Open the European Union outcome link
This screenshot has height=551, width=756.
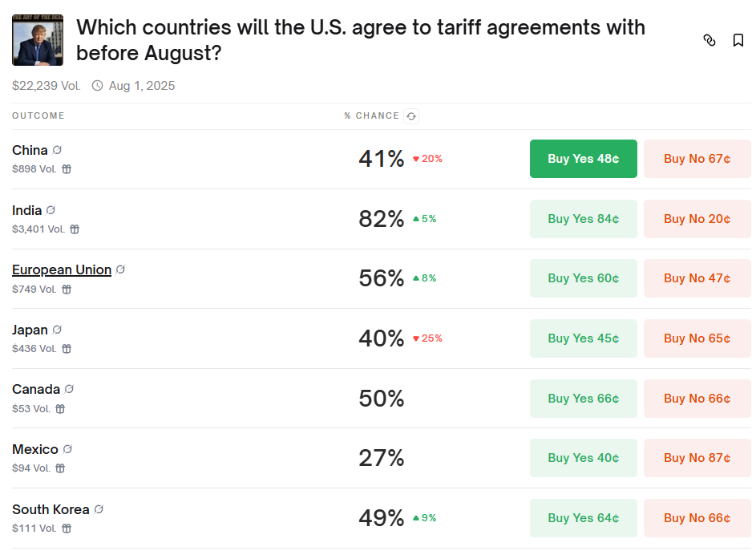(62, 269)
